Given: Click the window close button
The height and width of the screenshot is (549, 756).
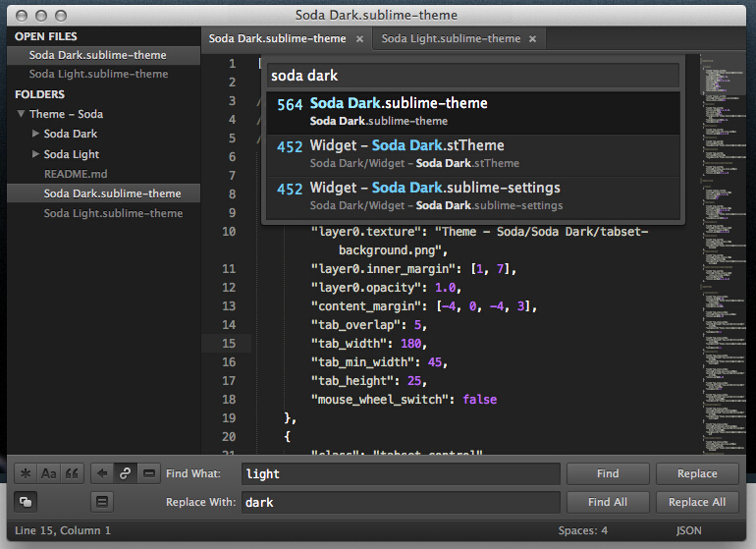Looking at the screenshot, I should point(22,16).
